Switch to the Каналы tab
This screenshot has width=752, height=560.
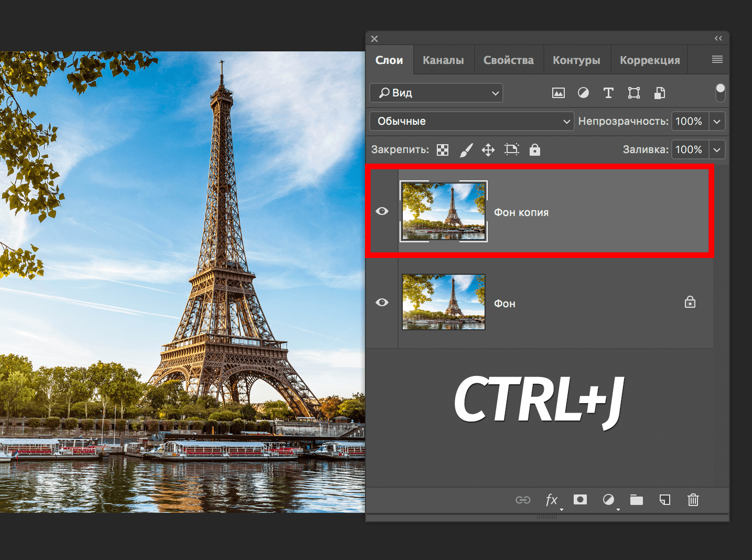(443, 60)
